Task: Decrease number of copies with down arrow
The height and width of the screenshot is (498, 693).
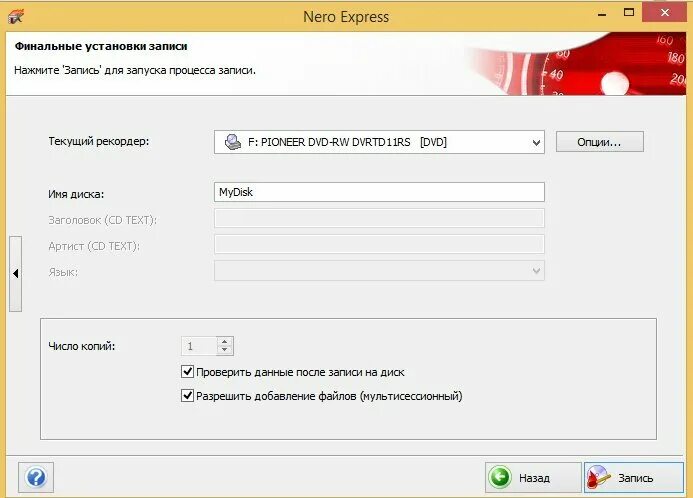Action: (x=225, y=350)
